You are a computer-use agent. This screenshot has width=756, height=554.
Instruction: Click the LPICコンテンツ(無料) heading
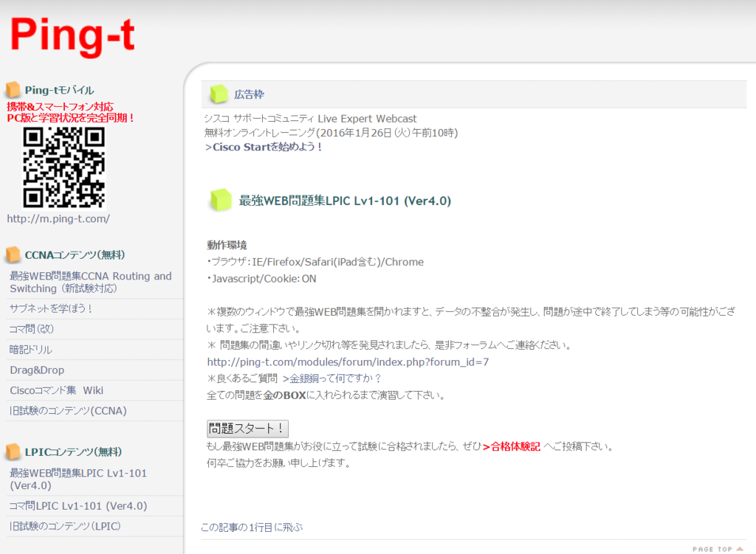coord(73,452)
